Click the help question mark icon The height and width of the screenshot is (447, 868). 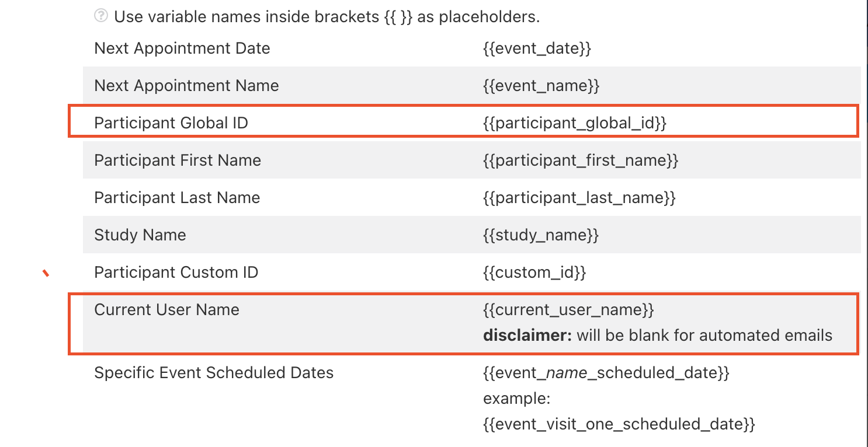[101, 16]
